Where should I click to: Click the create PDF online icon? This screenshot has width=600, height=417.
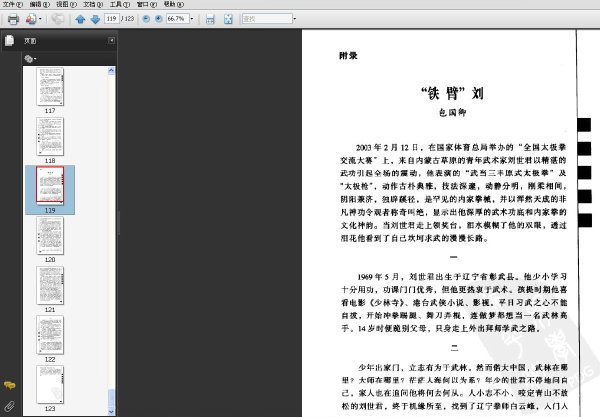[x=31, y=19]
